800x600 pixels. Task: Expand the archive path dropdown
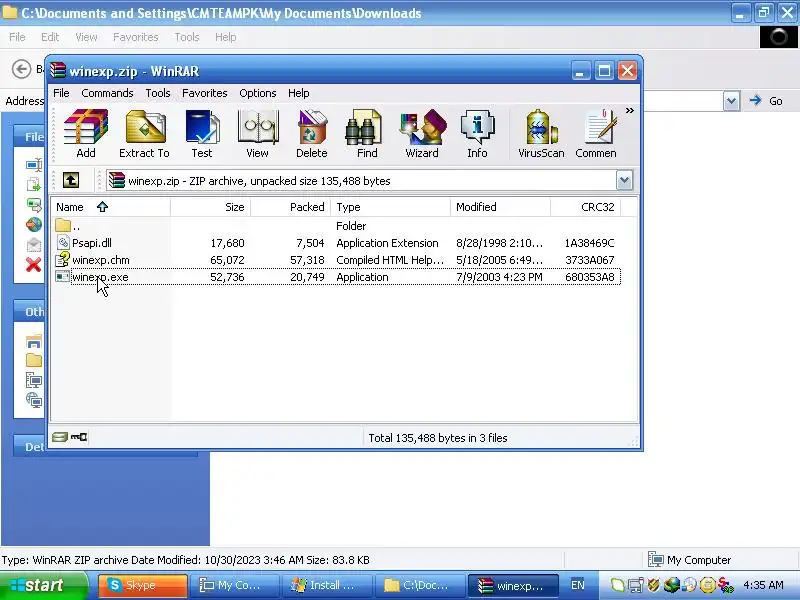click(624, 180)
